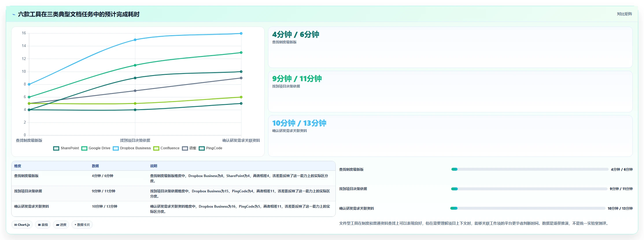Click the 找到项目决策依据 progress bar
This screenshot has height=240, width=644.
(529, 189)
